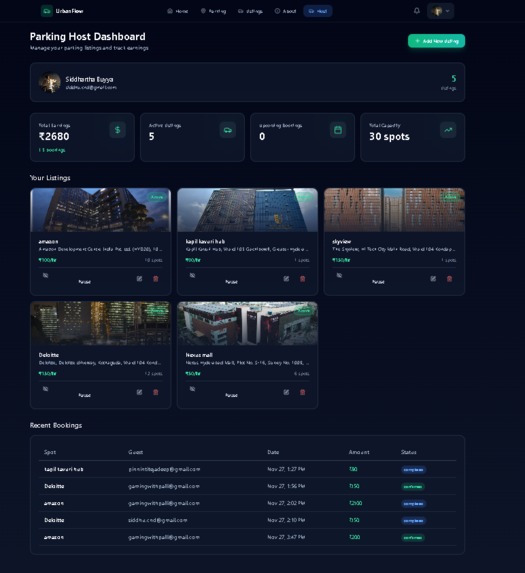Edit the skyview listing
The image size is (525, 573).
tap(433, 279)
